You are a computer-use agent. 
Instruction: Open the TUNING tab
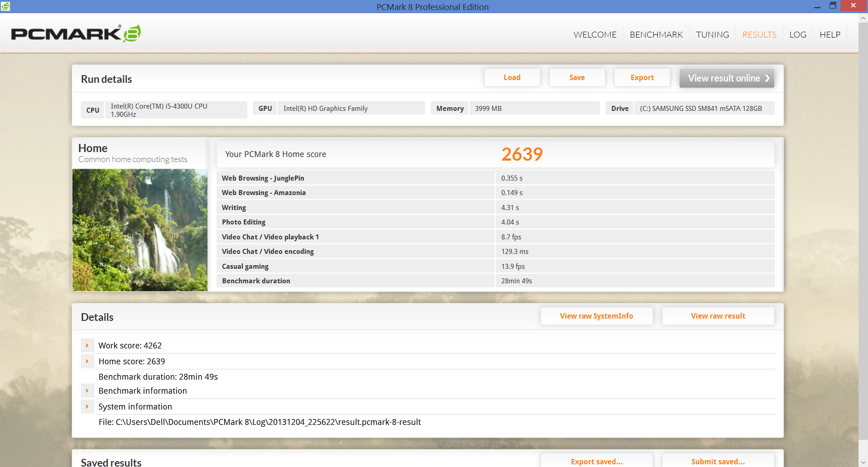tap(712, 35)
